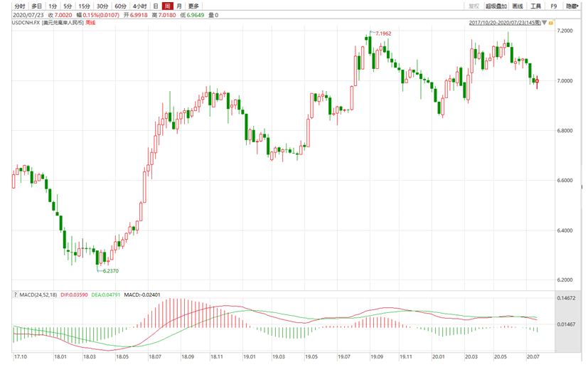The image size is (588, 372).
Task: Click the 6.8000 price axis label
Action: click(x=565, y=130)
